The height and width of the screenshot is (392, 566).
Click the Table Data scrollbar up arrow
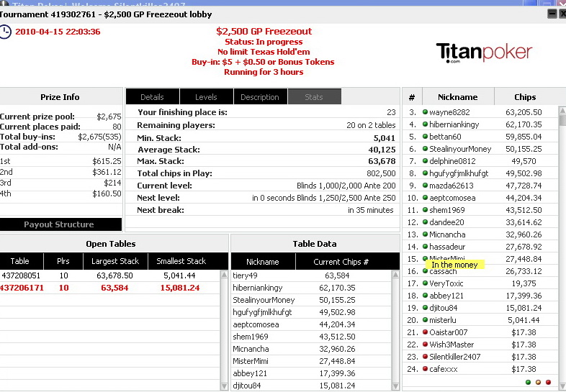395,275
